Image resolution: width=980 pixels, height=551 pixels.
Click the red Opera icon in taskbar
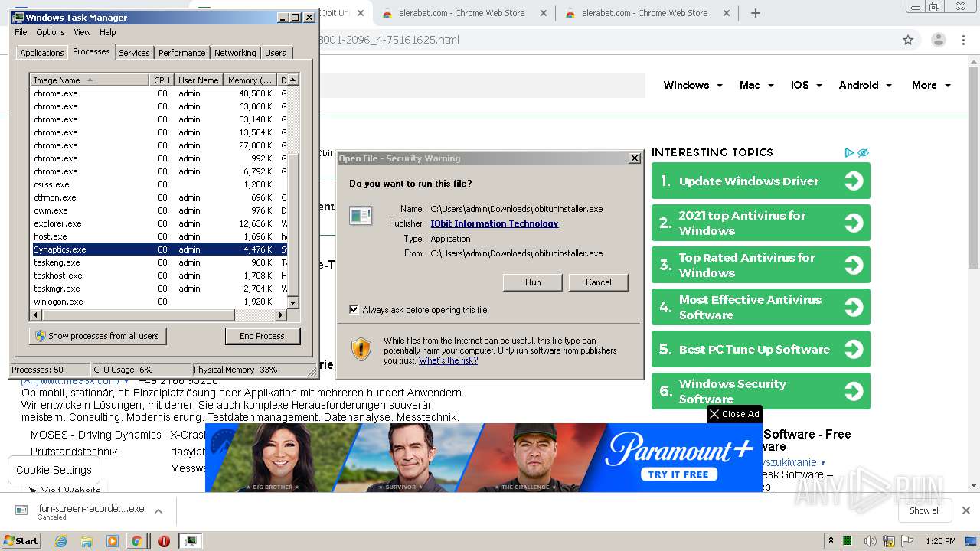(x=164, y=541)
